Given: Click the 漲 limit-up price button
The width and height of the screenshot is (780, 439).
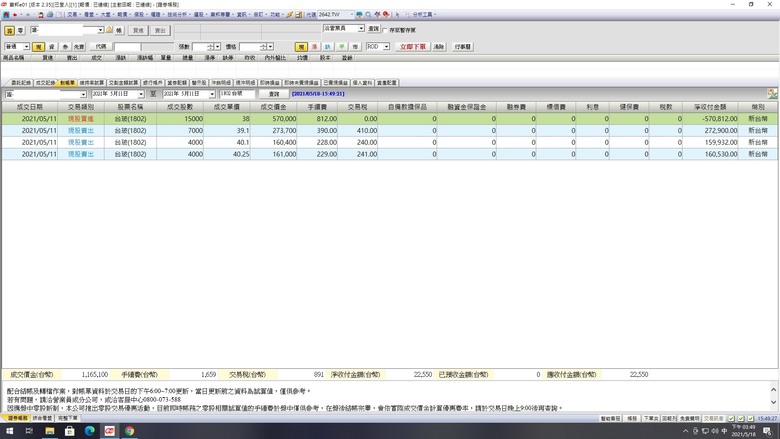Looking at the screenshot, I should click(x=314, y=47).
